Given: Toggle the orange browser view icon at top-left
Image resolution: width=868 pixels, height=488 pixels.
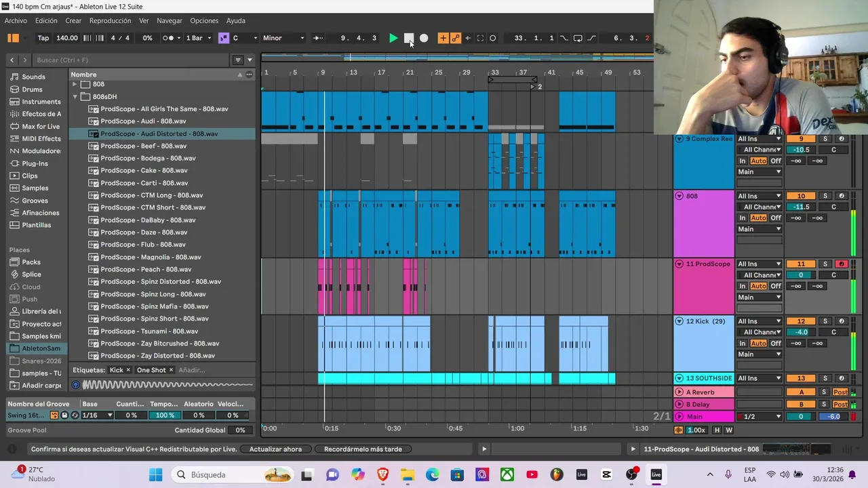Looking at the screenshot, I should (x=13, y=38).
